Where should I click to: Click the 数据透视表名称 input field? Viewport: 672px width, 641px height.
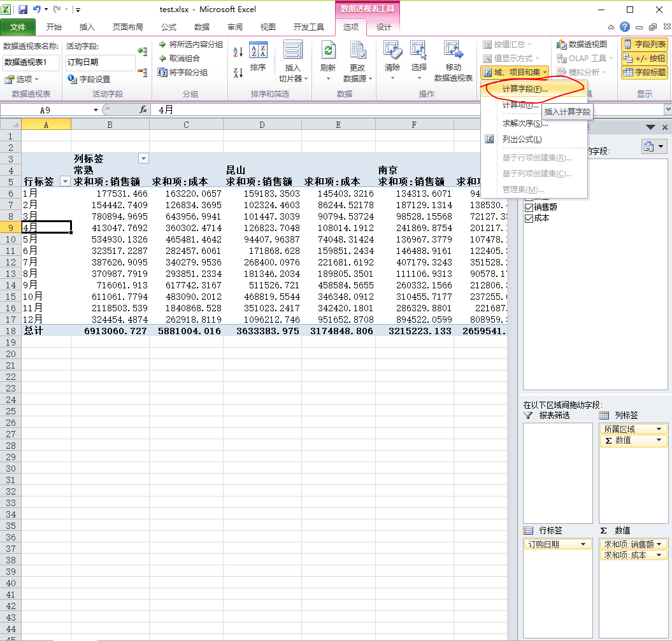(32, 62)
